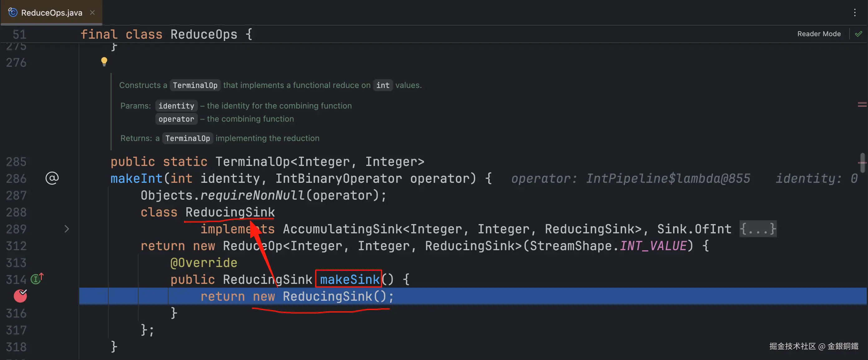The height and width of the screenshot is (360, 868).
Task: Open the editor tab options kebab menu
Action: (x=855, y=13)
